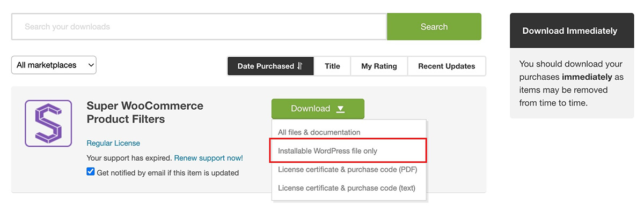Click the Super WooCommerce Product Filters logo
This screenshot has height=219, width=644.
coord(48,123)
